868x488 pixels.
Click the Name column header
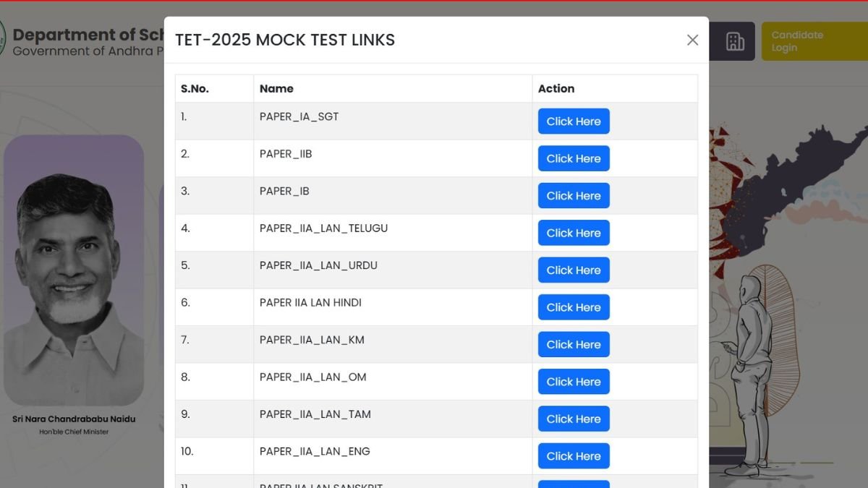click(x=276, y=88)
